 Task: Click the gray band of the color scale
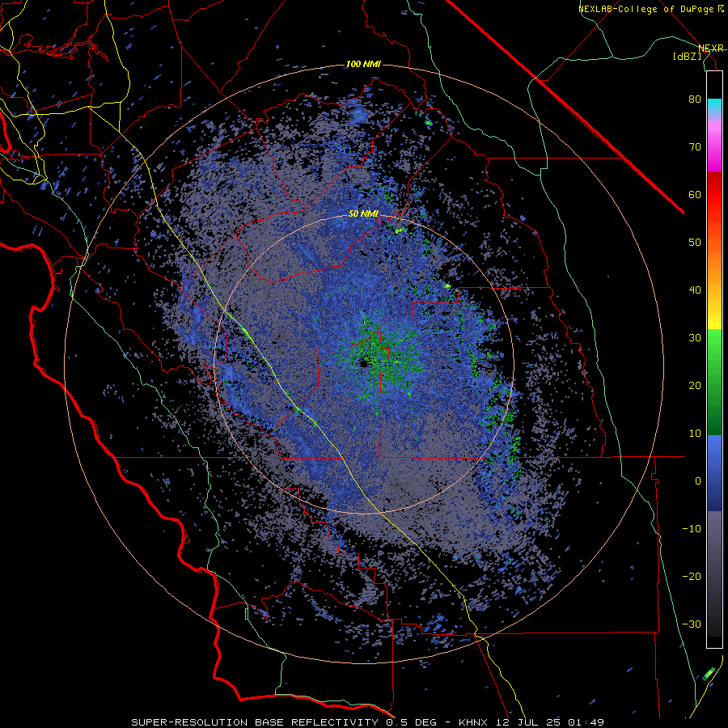click(714, 544)
